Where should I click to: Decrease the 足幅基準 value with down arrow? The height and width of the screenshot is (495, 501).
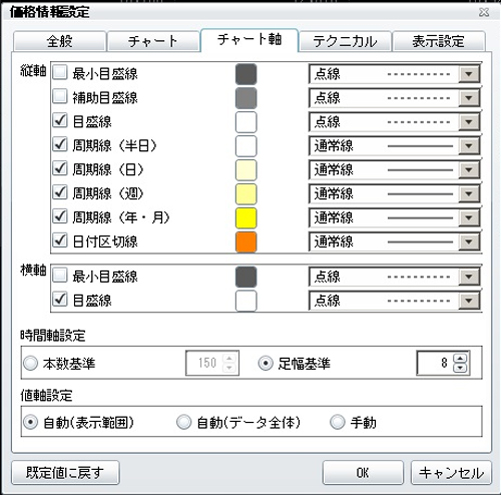click(x=460, y=368)
